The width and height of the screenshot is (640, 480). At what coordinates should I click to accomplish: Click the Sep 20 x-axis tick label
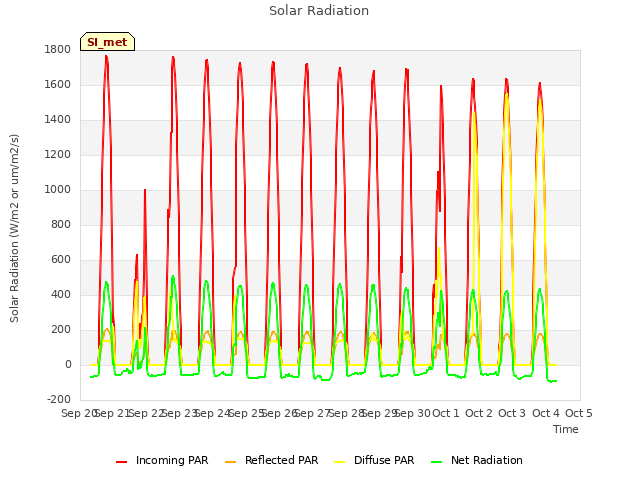[78, 413]
